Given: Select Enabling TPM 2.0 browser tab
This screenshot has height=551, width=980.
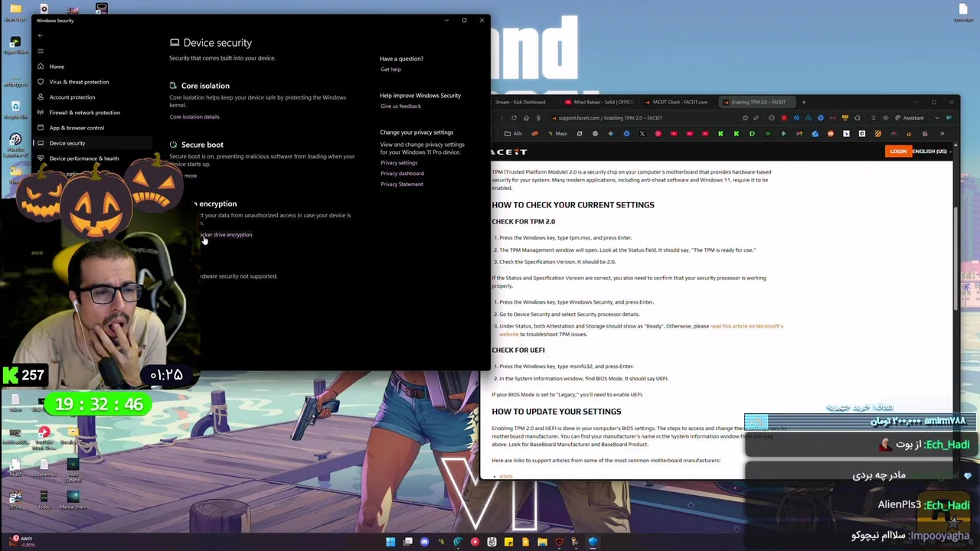Looking at the screenshot, I should (758, 102).
